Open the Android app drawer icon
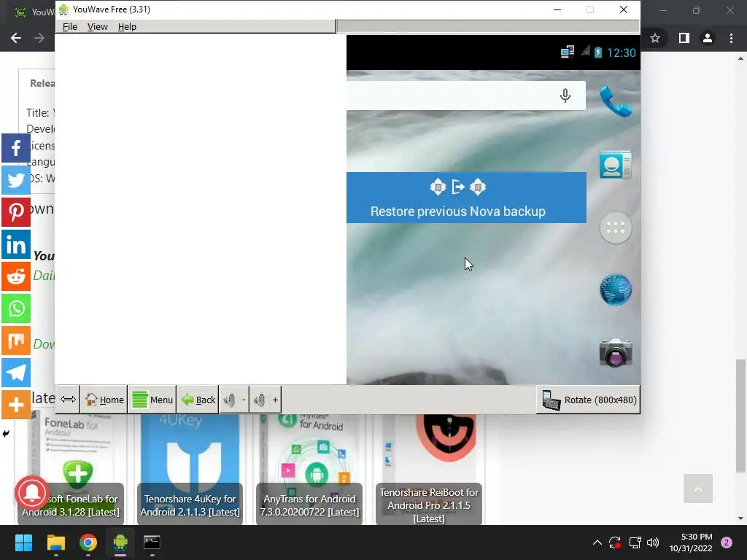The height and width of the screenshot is (560, 747). pos(616,227)
